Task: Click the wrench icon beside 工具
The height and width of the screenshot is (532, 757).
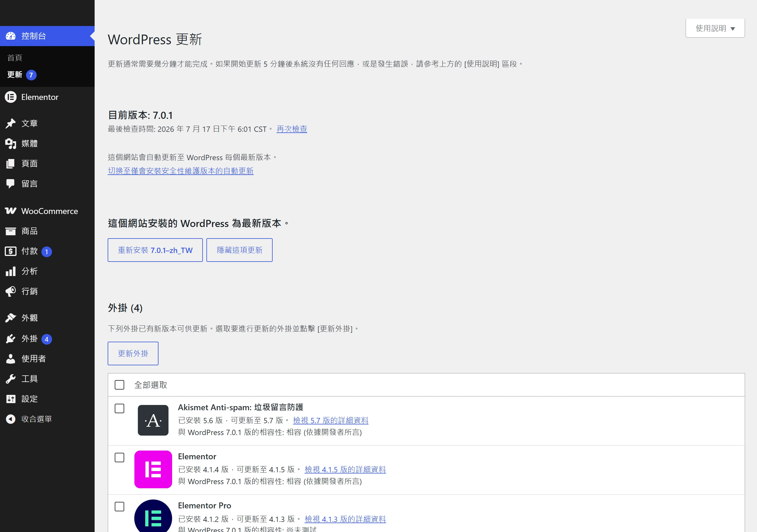Action: (x=11, y=379)
